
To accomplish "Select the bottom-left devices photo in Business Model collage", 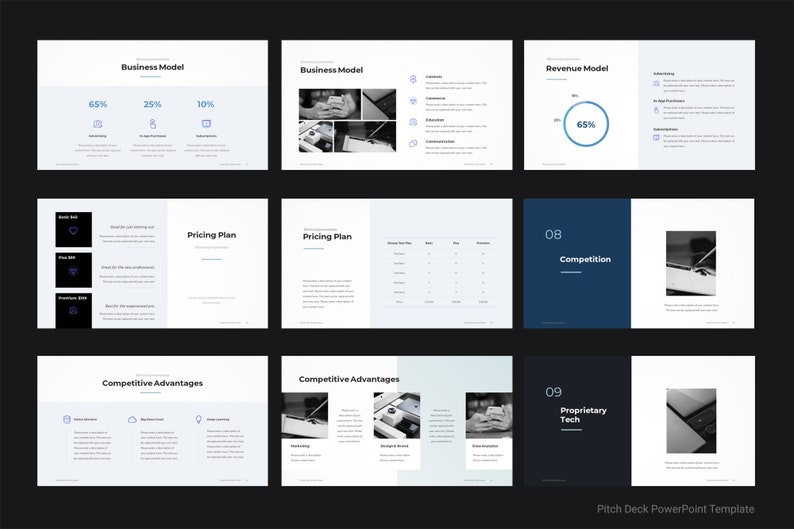I will [316, 137].
